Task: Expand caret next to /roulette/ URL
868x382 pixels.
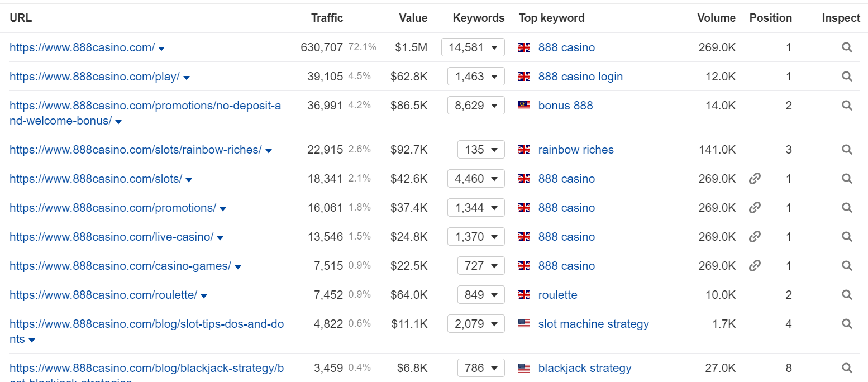Action: [x=204, y=297]
